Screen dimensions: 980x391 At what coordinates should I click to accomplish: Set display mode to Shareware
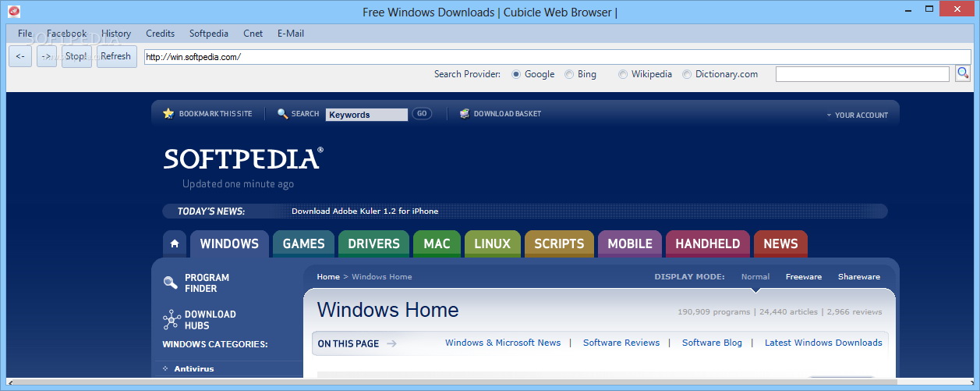pos(859,277)
